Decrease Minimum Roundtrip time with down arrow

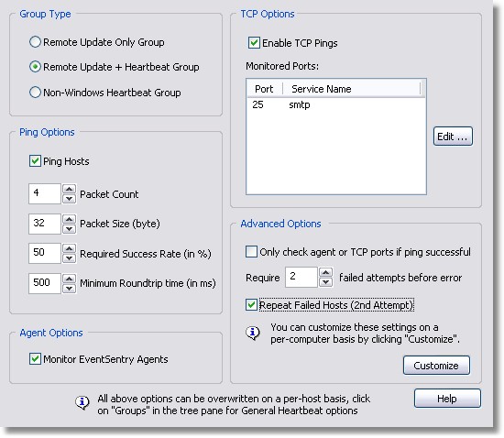[x=69, y=289]
